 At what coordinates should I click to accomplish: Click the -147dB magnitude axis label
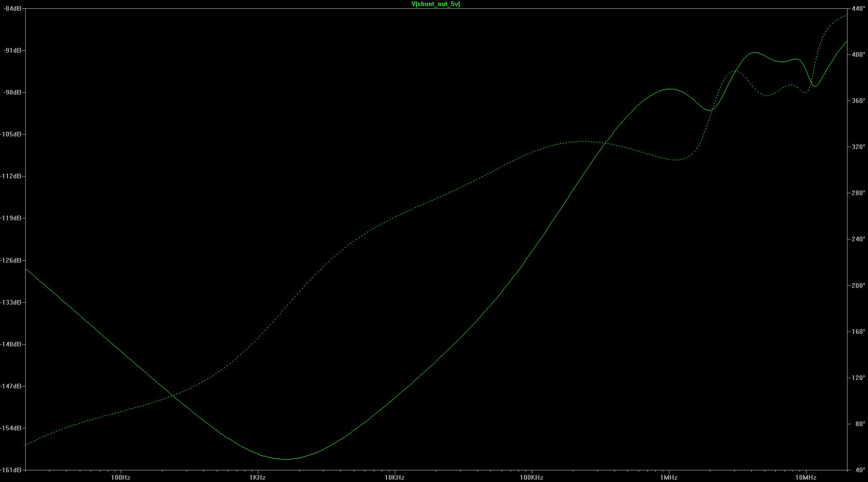pyautogui.click(x=11, y=386)
